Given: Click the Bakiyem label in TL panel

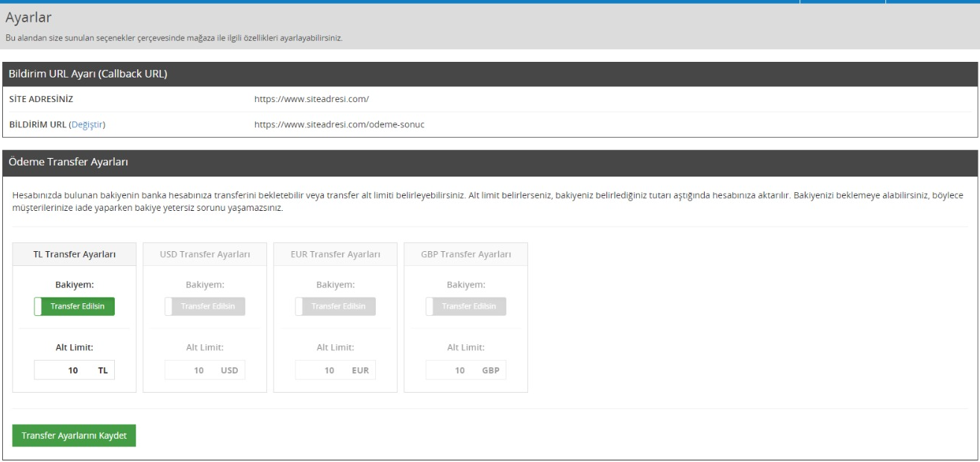Looking at the screenshot, I should point(75,284).
